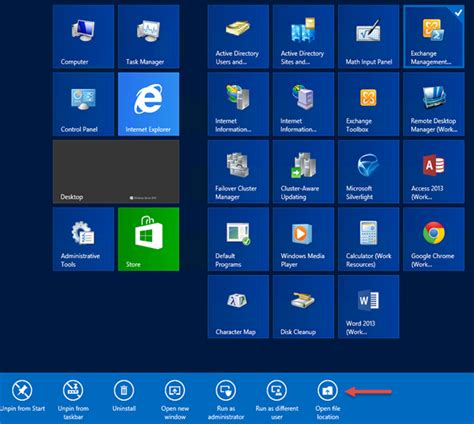Launch Microsoft Silverlight tile
Screen dimensions: 474x424
[x=369, y=172]
